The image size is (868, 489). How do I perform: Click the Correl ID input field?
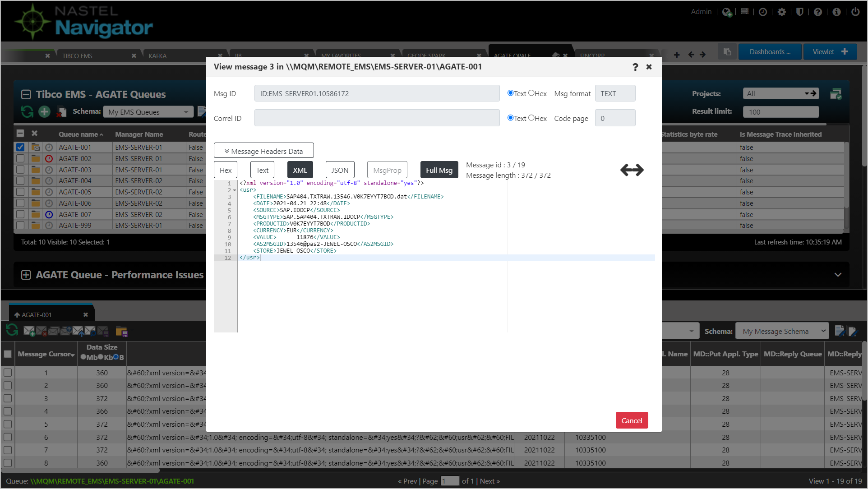tap(377, 118)
